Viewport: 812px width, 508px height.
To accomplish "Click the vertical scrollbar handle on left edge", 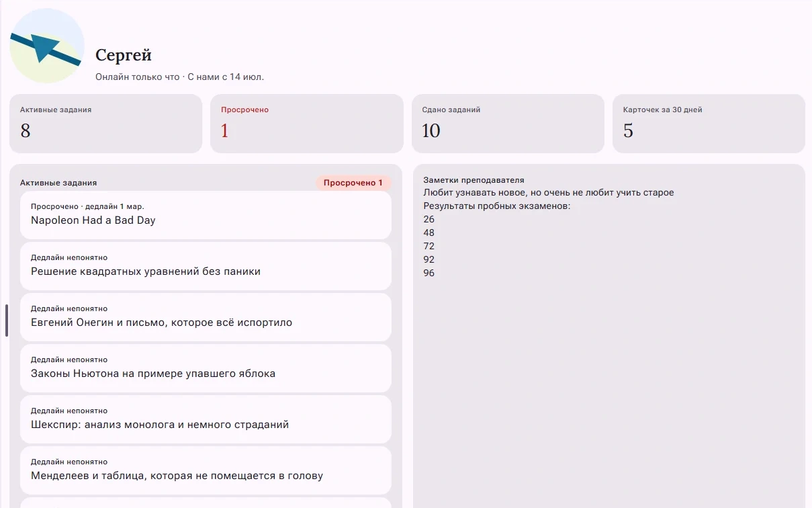I will (7, 321).
